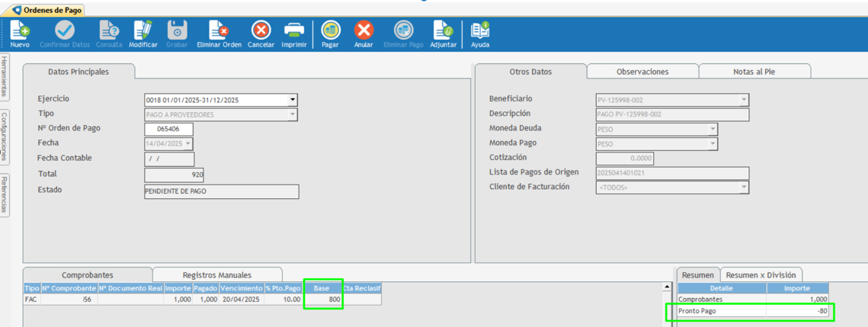Select the Registros Manuales tab
Viewport: 868px width, 327px height.
coord(216,275)
